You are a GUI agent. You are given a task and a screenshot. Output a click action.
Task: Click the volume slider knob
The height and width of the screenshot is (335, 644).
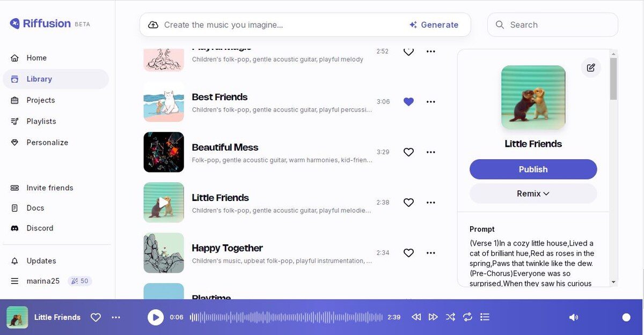[626, 317]
